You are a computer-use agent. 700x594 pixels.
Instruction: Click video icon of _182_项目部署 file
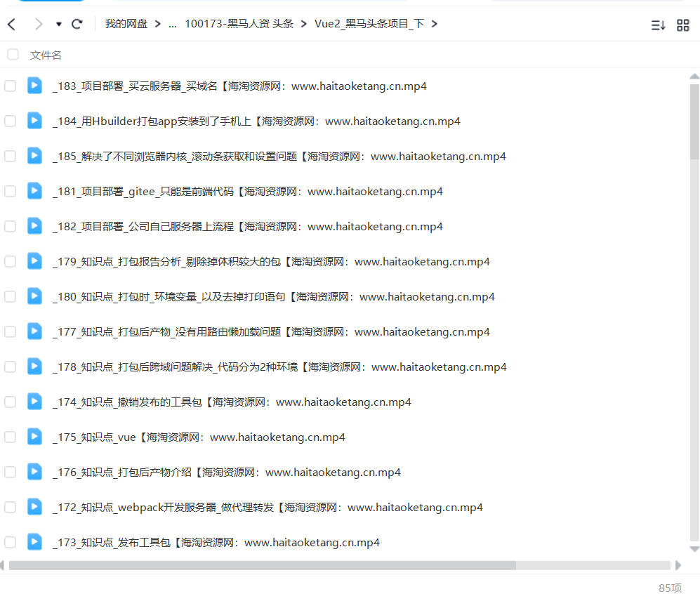34,226
